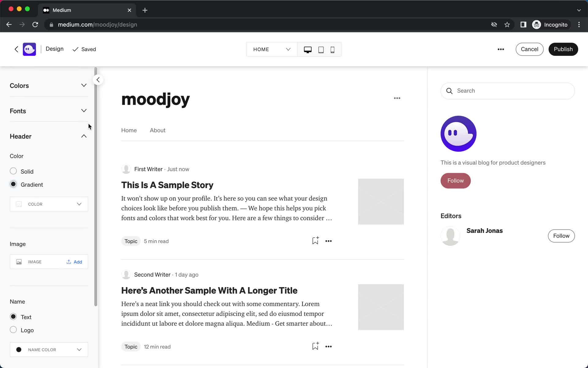Click the back arrow collapse panel icon

click(x=97, y=80)
